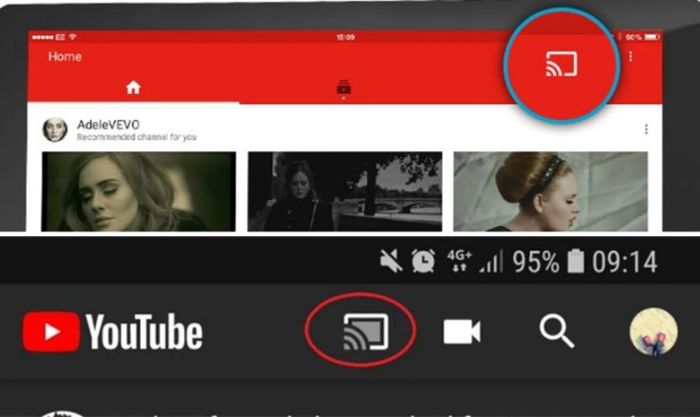The height and width of the screenshot is (417, 700).
Task: Select the Home tab house icon
Action: (x=133, y=87)
